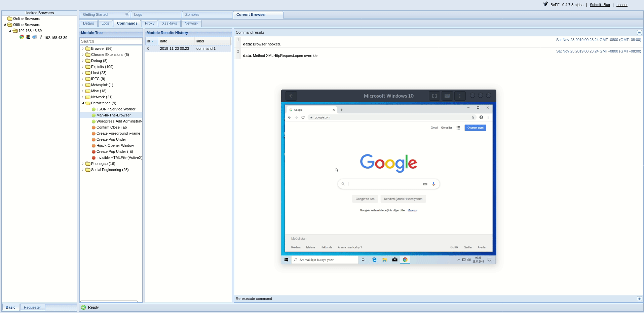Open Task View on the Windows taskbar
Screen dimensions: 644x313
tap(364, 260)
